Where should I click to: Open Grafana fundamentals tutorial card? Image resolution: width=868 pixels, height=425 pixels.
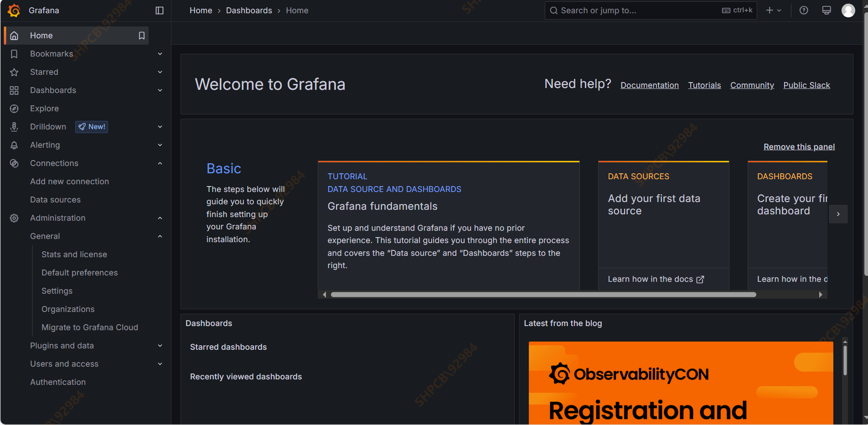click(449, 225)
